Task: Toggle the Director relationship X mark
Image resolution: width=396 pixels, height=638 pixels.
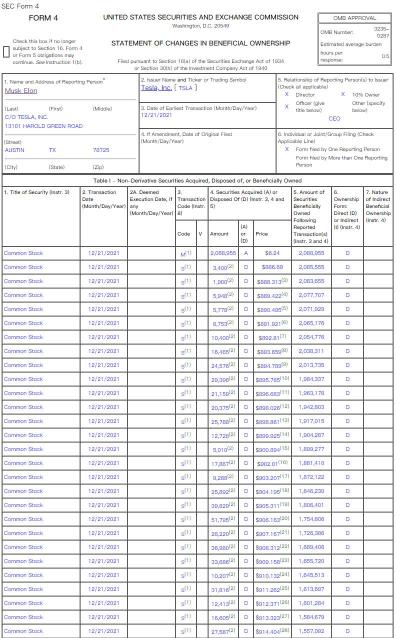Action: point(287,94)
